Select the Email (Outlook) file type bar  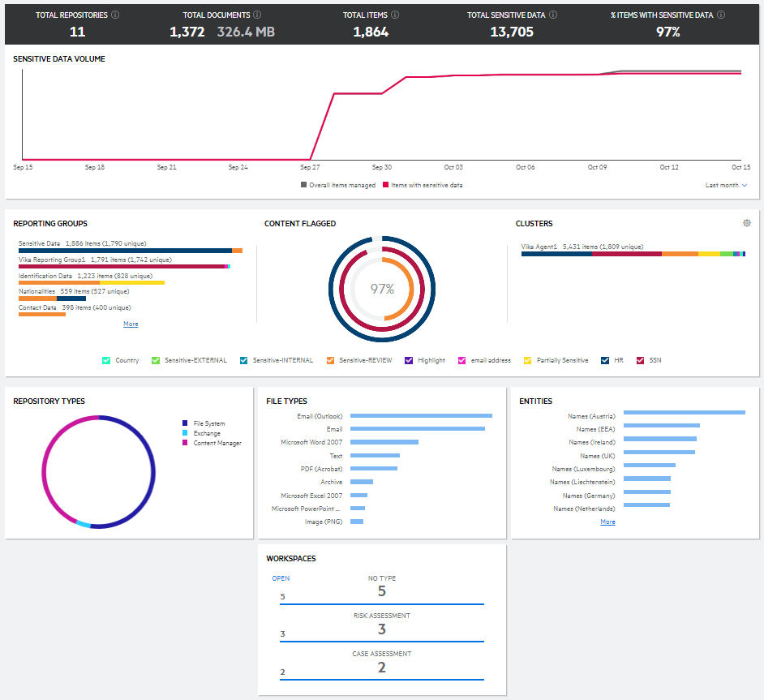coord(421,416)
